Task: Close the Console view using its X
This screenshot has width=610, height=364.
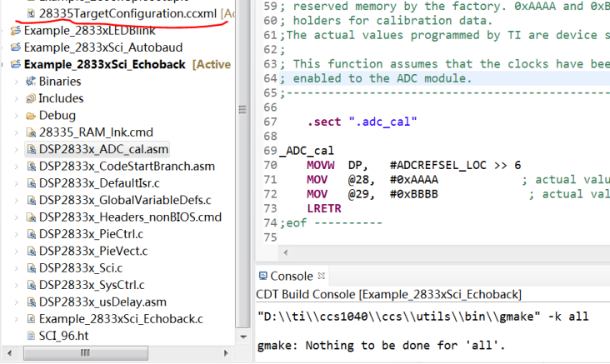Action: pos(322,276)
